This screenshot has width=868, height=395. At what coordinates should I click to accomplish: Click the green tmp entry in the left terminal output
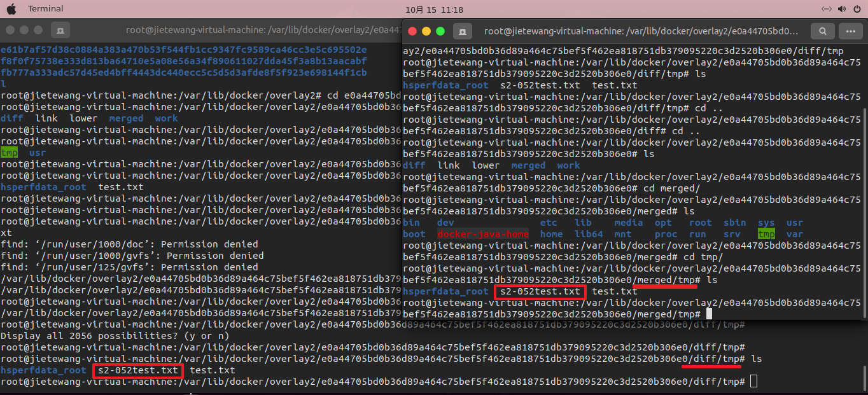coord(9,152)
